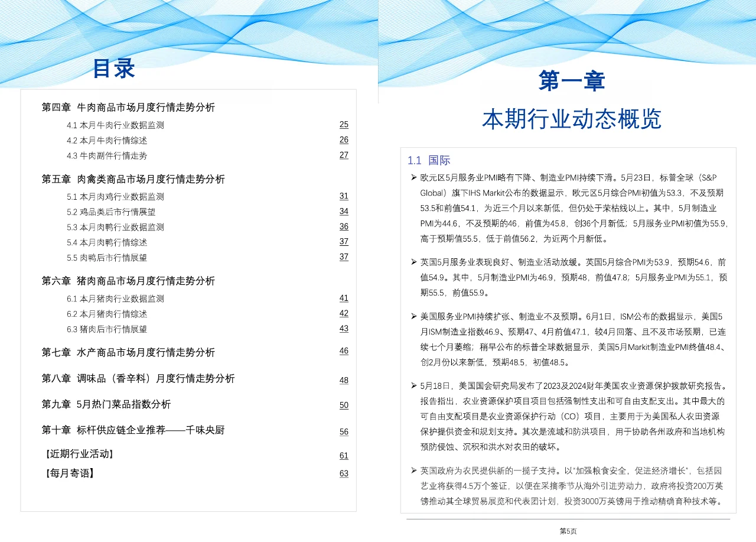The image size is (756, 542).
Task: Select the 本期行业动态概览 heading
Action: 572,118
